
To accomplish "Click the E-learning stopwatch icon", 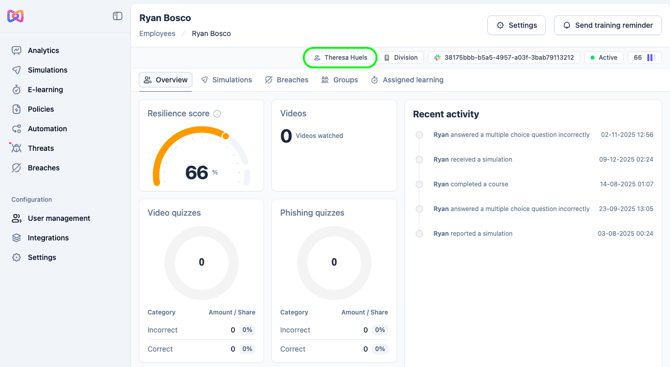I will (x=16, y=90).
